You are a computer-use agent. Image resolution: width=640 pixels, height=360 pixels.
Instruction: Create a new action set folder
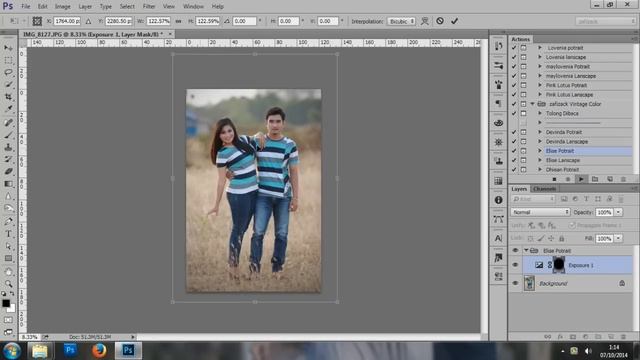(595, 179)
